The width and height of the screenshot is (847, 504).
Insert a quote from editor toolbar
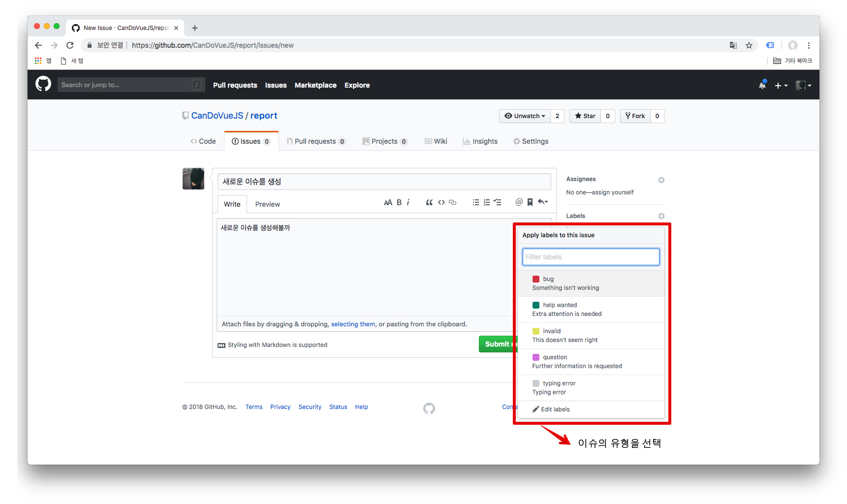429,202
